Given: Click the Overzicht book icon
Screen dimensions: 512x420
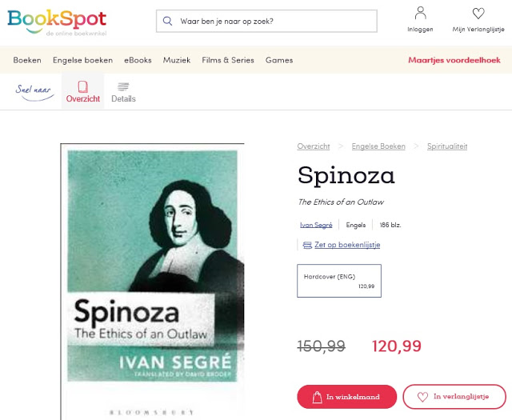Looking at the screenshot, I should coord(82,86).
